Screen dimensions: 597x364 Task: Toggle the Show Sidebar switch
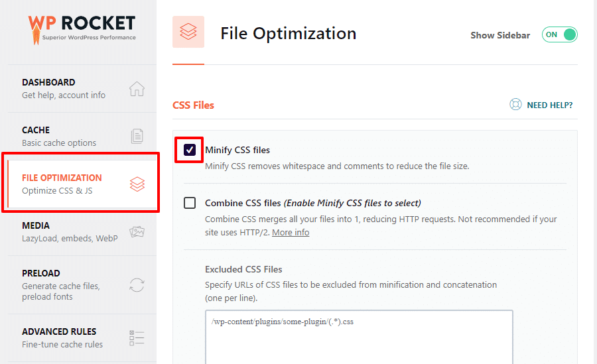560,34
